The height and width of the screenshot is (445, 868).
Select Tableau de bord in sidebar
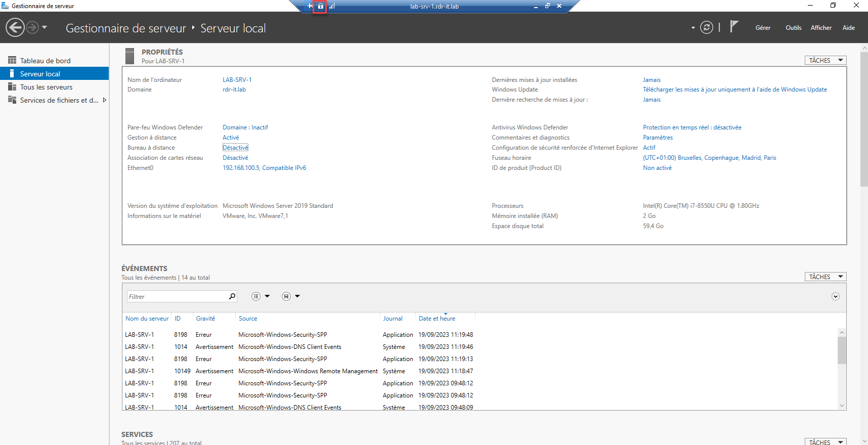coord(45,61)
